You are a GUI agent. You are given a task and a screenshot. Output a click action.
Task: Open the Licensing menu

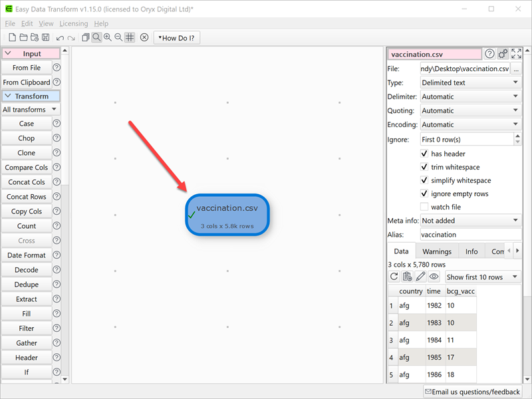point(73,23)
